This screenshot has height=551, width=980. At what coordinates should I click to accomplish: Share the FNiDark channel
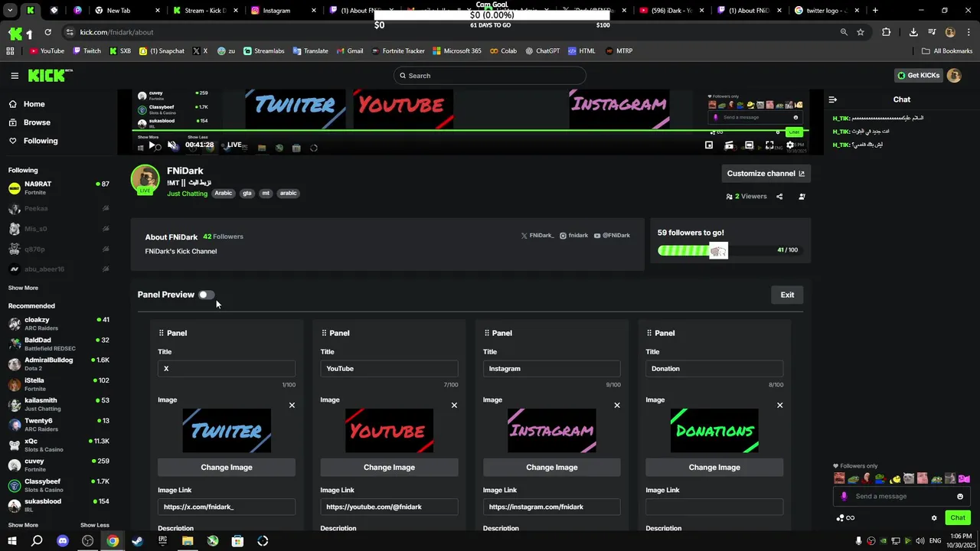[x=779, y=197]
